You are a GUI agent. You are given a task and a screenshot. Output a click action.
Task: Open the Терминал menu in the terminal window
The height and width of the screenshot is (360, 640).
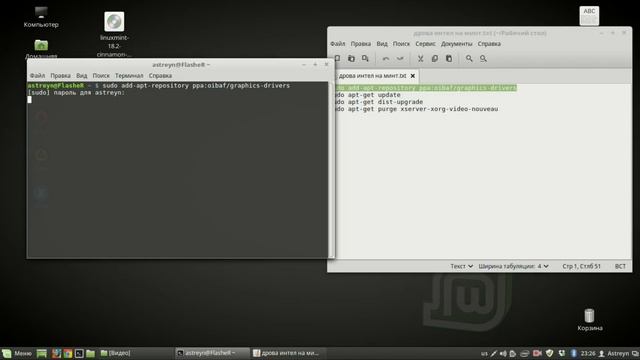(129, 76)
